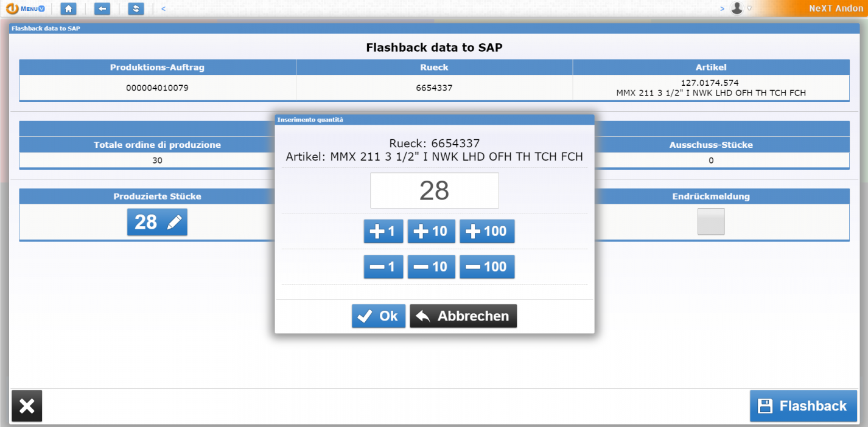This screenshot has width=868, height=427.
Task: Click the user profile avatar icon
Action: (737, 9)
